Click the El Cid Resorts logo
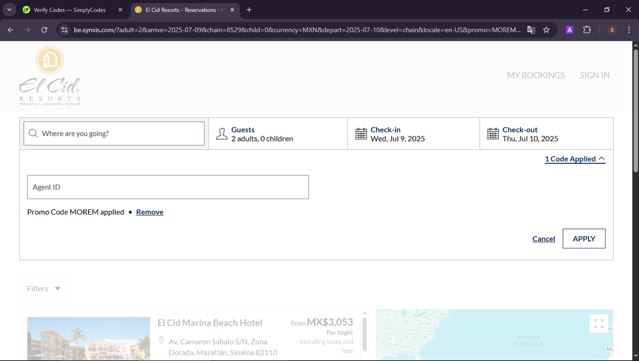 (50, 76)
